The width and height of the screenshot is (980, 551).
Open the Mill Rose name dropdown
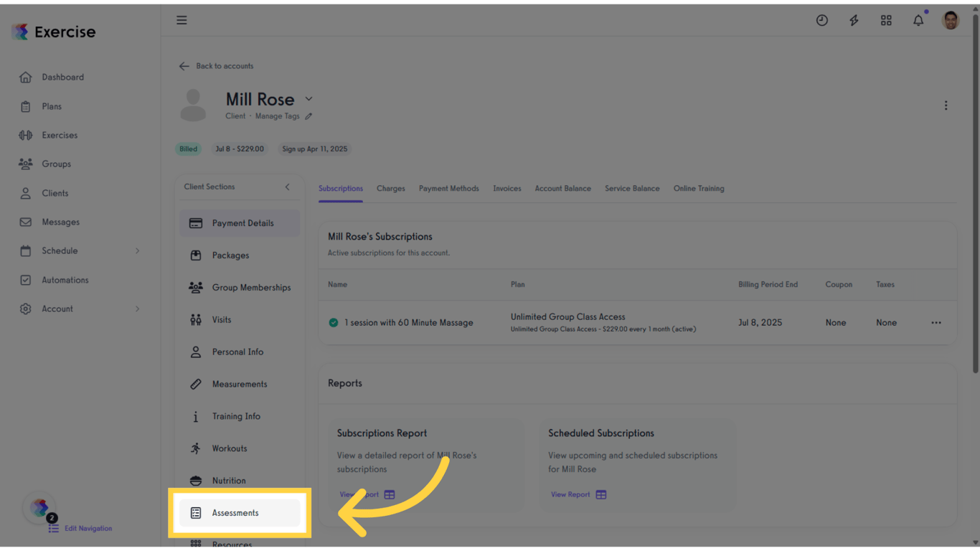coord(308,98)
